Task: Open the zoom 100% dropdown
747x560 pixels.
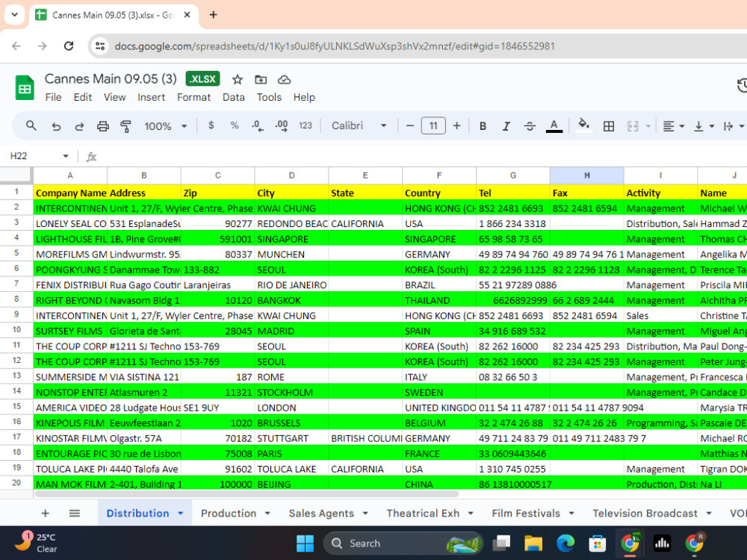Action: [x=165, y=126]
